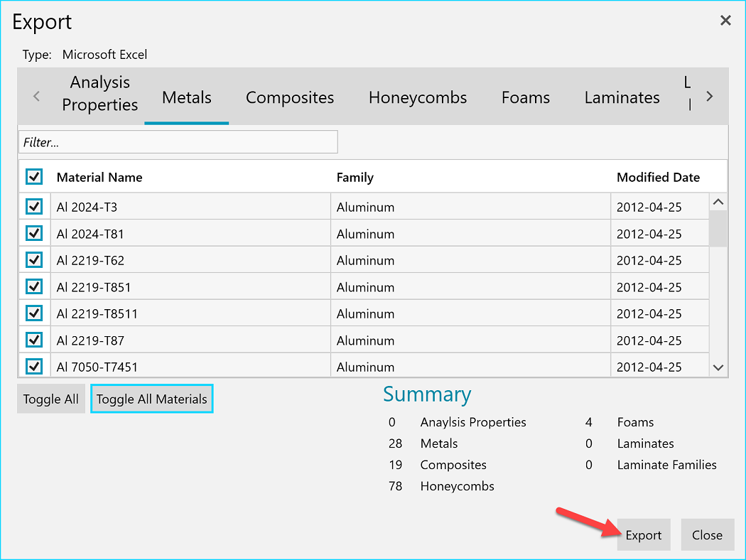Uncheck the Al 2024-T3 checkbox

(x=34, y=207)
